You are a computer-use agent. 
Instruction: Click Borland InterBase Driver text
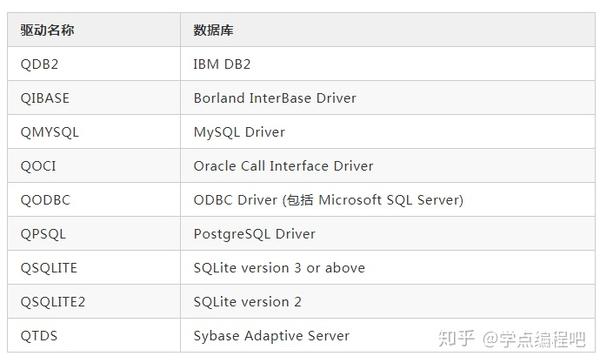tap(275, 98)
